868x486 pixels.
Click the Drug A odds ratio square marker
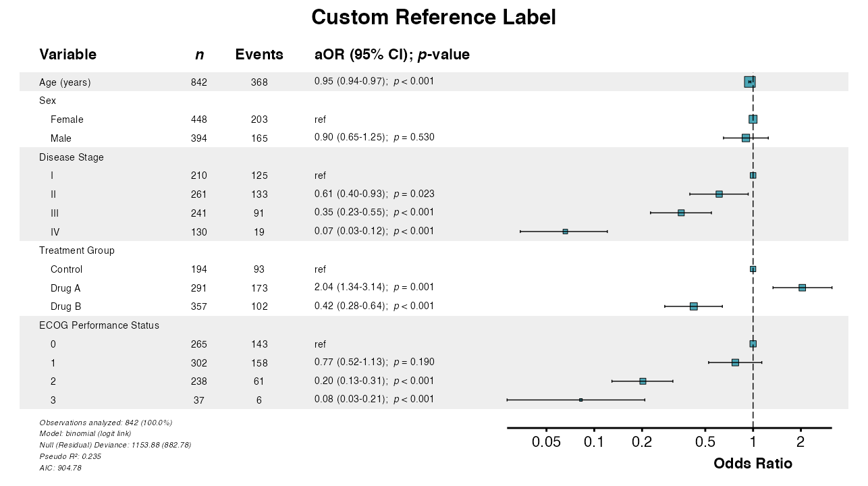[x=802, y=288]
